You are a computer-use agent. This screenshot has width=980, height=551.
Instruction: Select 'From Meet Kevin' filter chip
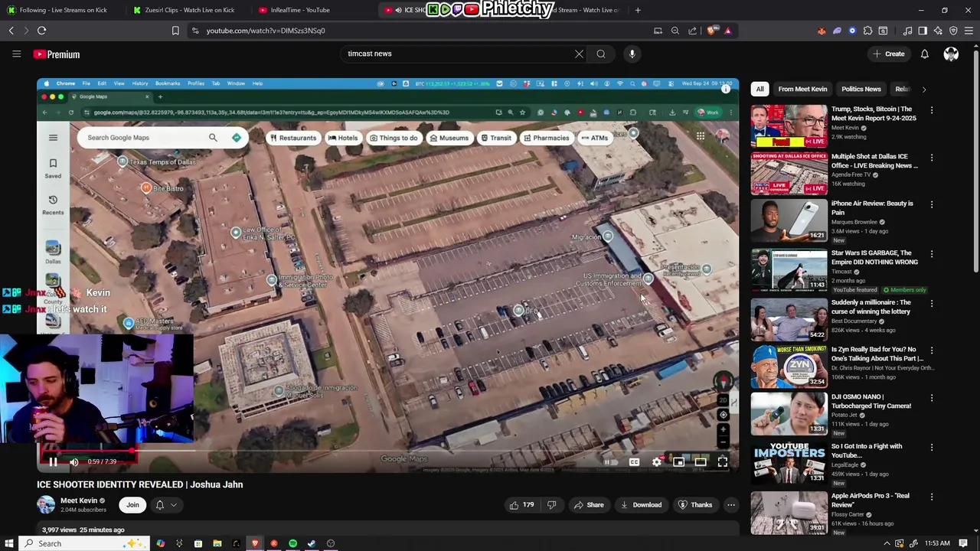click(802, 90)
